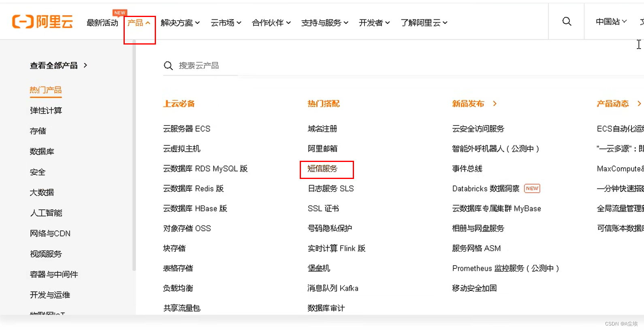The width and height of the screenshot is (644, 330).
Task: Open 事件总线 link
Action: click(467, 168)
